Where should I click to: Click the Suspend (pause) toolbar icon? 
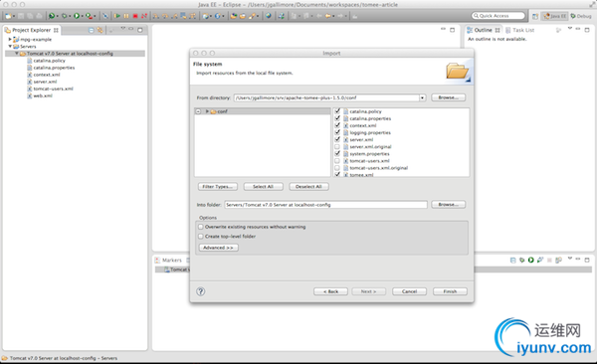coord(126,16)
